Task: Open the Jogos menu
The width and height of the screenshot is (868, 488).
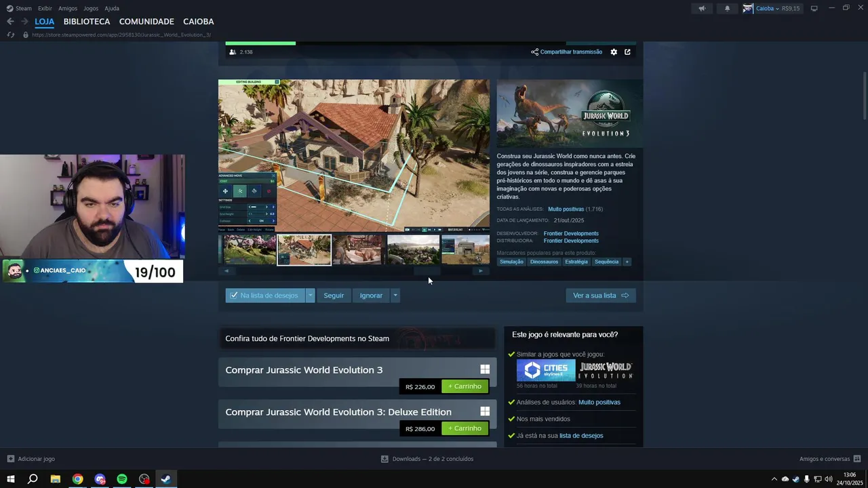Action: point(91,8)
